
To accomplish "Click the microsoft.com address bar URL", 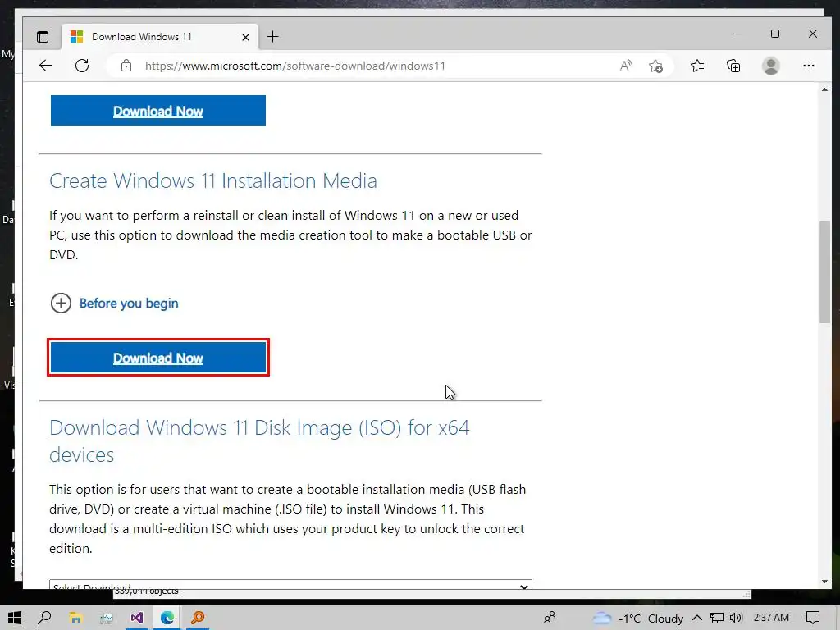I will pyautogui.click(x=294, y=66).
